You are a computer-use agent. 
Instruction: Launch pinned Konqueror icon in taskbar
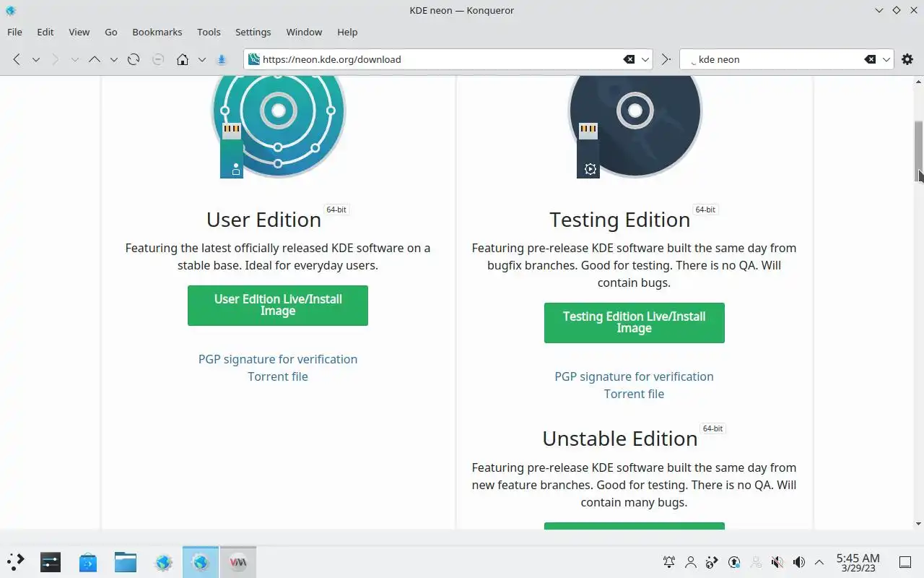pos(163,561)
